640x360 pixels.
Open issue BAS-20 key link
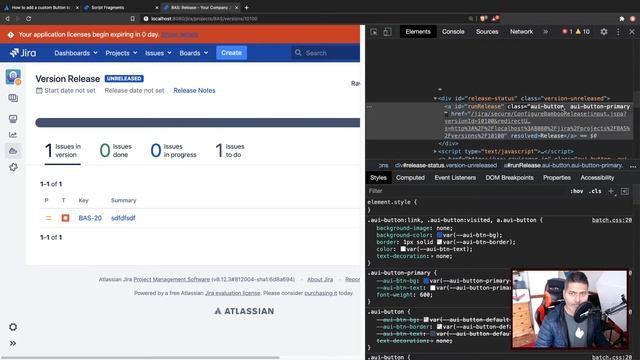tap(90, 218)
